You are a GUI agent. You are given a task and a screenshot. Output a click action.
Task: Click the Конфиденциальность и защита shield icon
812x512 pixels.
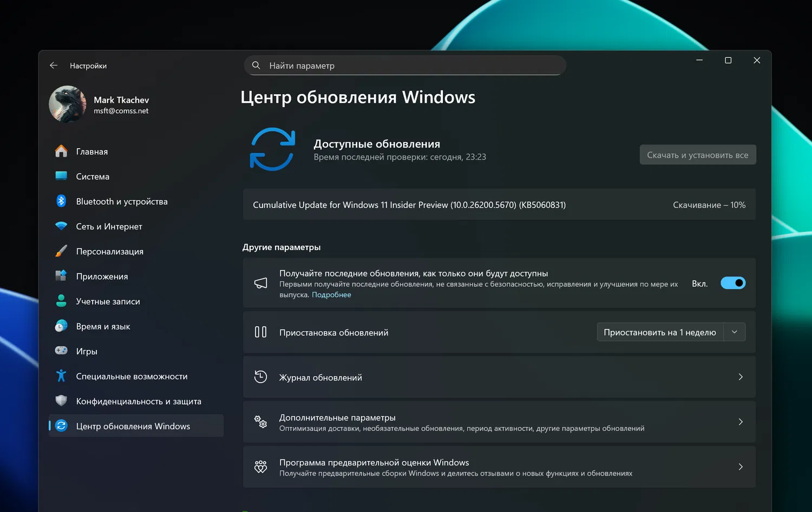coord(61,401)
